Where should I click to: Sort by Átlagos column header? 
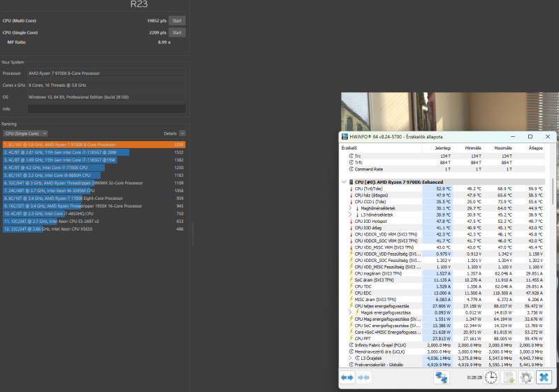[x=530, y=148]
